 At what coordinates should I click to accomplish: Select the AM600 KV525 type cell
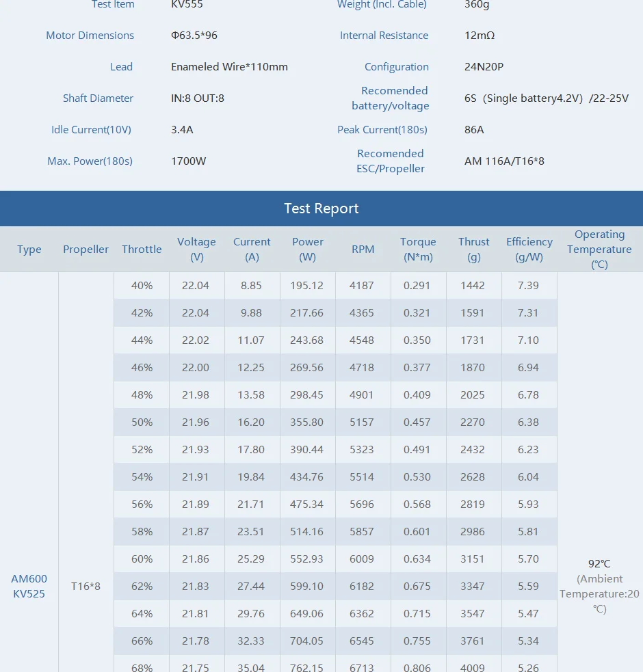(29, 586)
